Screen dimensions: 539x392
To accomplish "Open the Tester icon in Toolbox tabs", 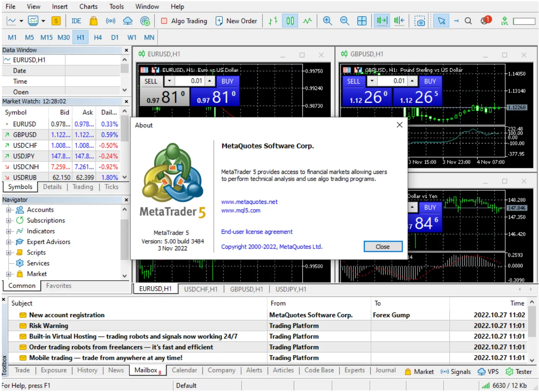I will click(x=509, y=372).
